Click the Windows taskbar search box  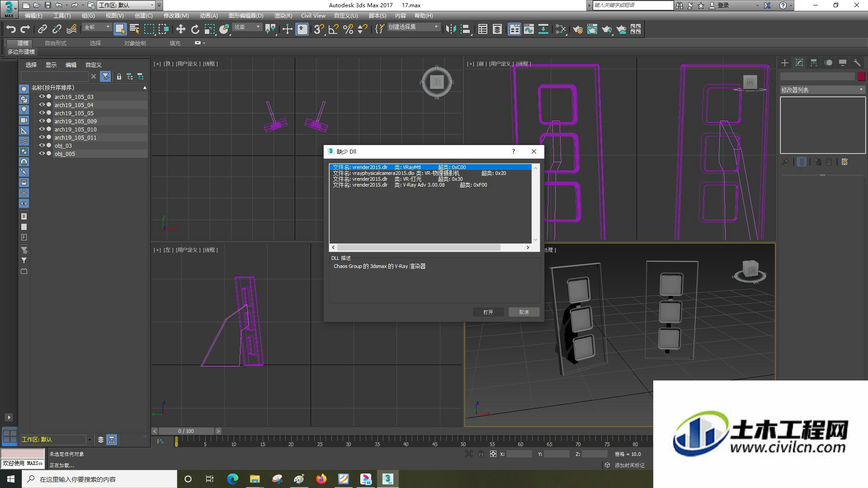pos(99,479)
